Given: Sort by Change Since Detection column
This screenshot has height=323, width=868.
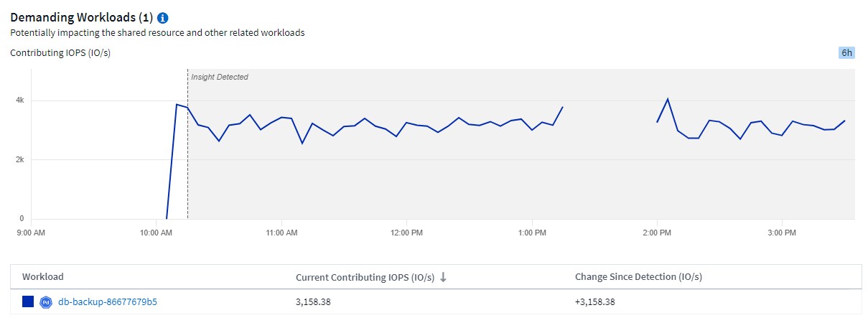Looking at the screenshot, I should 638,277.
